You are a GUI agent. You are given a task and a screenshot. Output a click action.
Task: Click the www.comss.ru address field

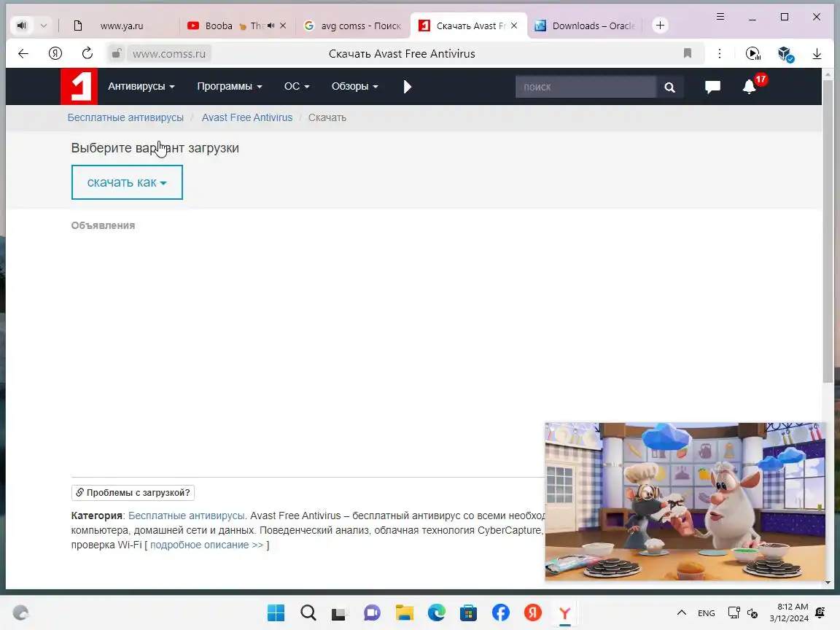[168, 53]
